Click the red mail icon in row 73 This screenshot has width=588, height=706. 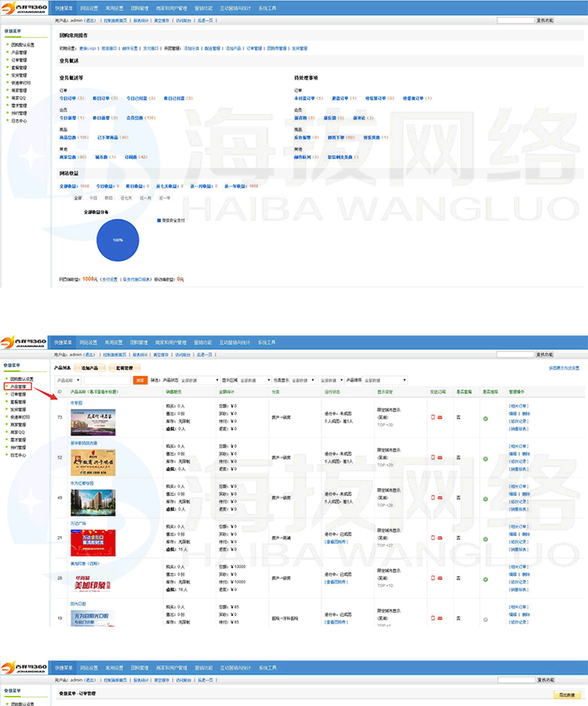click(440, 416)
